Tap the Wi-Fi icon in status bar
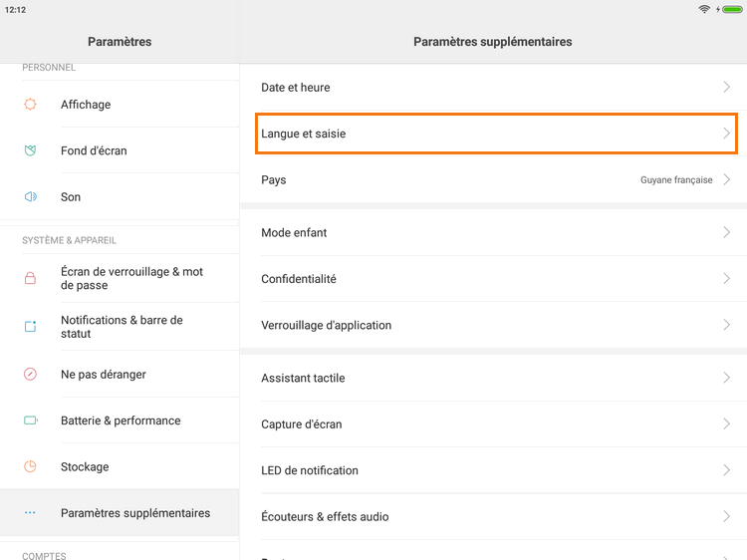The width and height of the screenshot is (747, 560). [x=704, y=9]
